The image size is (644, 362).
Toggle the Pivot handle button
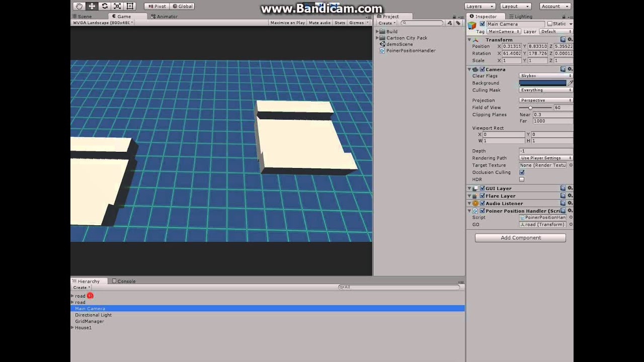(156, 6)
